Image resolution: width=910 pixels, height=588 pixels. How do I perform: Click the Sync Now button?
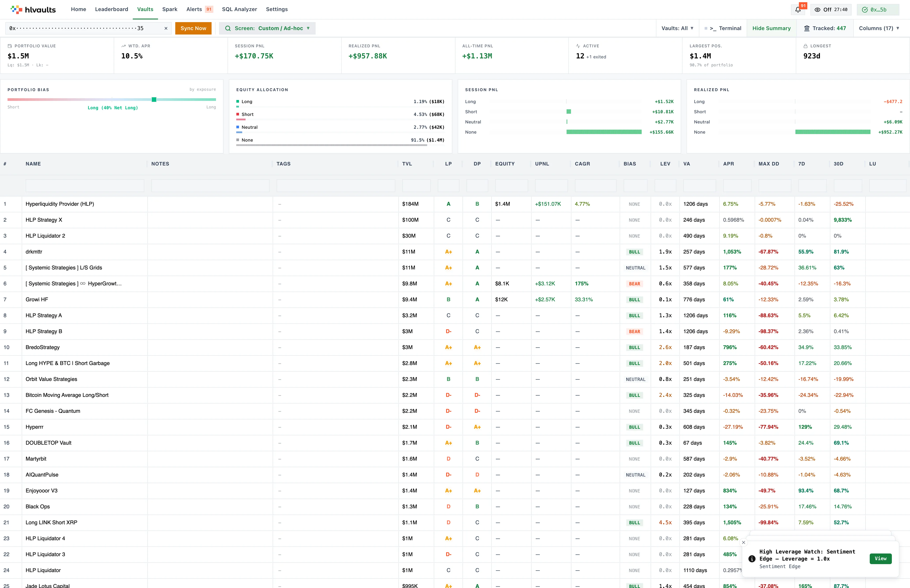(193, 28)
